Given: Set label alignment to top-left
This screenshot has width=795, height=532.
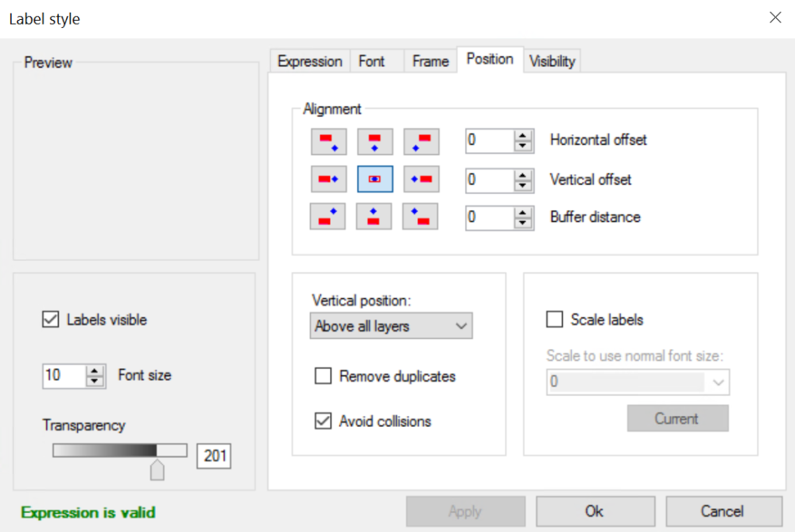Looking at the screenshot, I should pos(328,142).
